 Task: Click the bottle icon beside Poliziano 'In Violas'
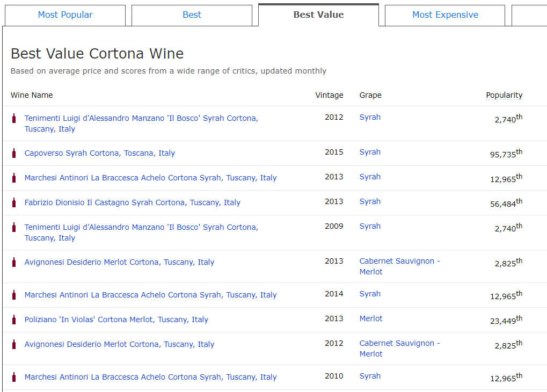14,320
